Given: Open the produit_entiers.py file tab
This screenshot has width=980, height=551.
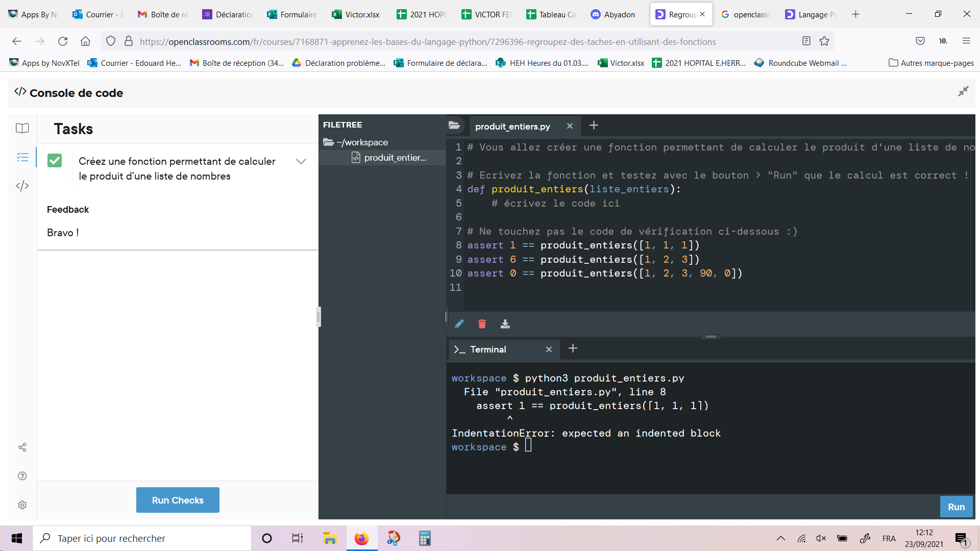Looking at the screenshot, I should [x=513, y=127].
